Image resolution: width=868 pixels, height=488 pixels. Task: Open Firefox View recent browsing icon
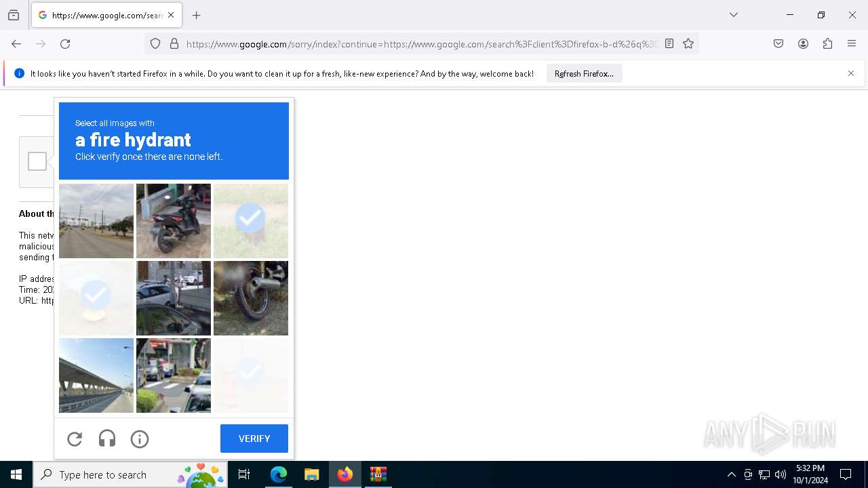click(x=14, y=15)
